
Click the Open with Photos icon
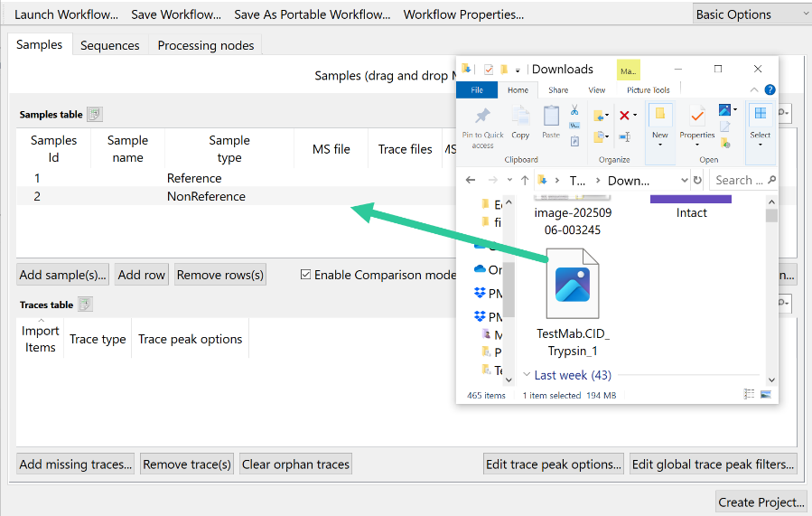click(x=724, y=110)
